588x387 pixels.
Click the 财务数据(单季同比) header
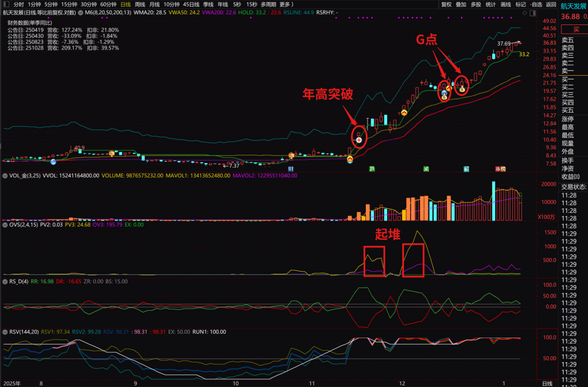30,23
